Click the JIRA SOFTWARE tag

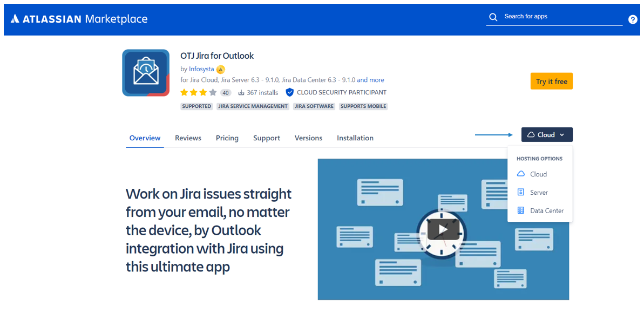tap(314, 106)
